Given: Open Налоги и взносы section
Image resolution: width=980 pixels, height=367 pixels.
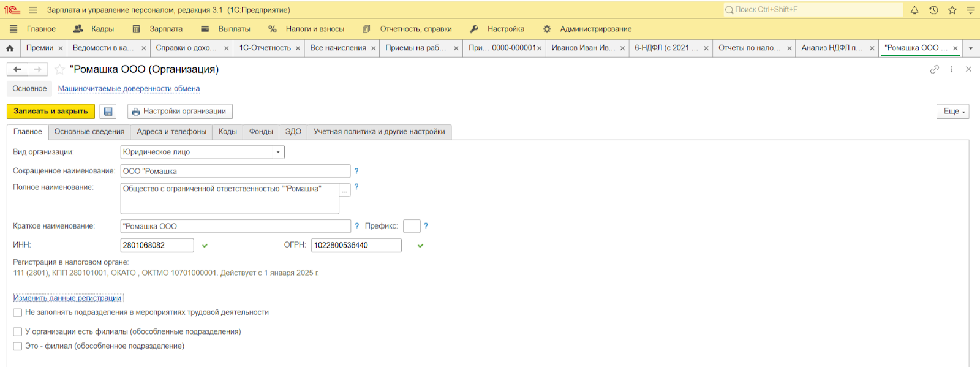Looking at the screenshot, I should pos(306,29).
